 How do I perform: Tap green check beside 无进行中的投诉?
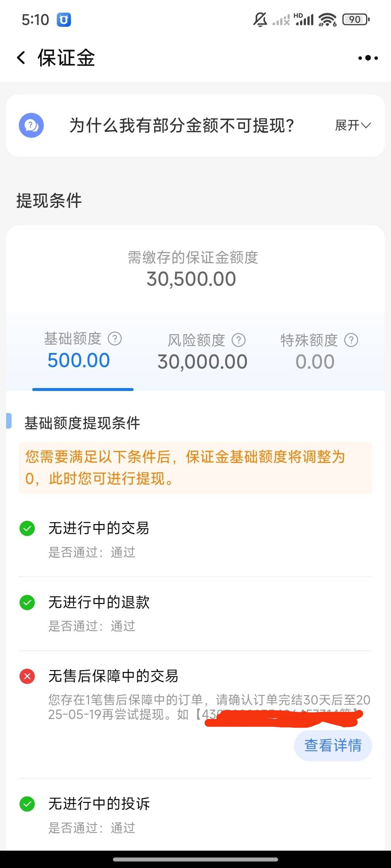point(27,804)
